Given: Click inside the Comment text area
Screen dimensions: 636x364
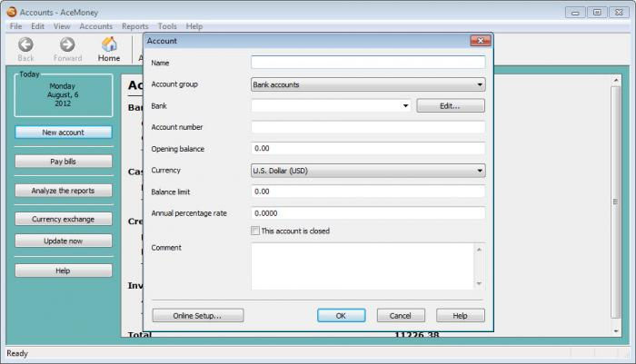Looking at the screenshot, I should click(x=363, y=266).
